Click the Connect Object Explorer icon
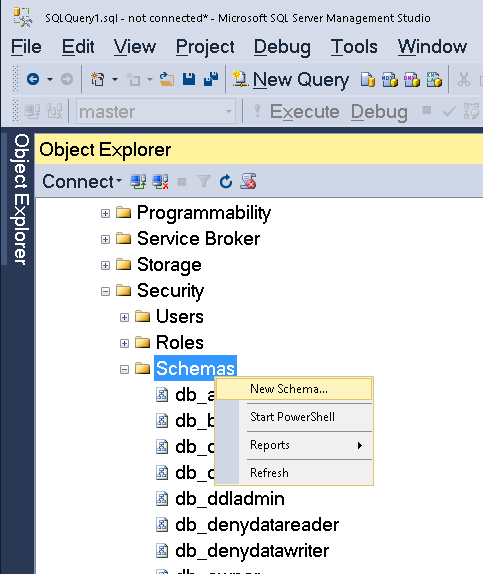The height and width of the screenshot is (574, 483). pos(138,181)
